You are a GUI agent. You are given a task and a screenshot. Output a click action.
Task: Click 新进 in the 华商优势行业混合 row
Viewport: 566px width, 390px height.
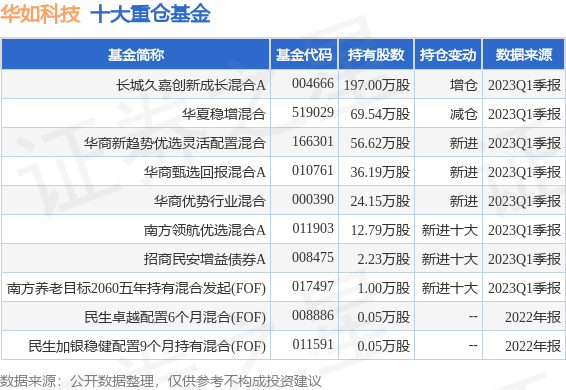pos(463,201)
